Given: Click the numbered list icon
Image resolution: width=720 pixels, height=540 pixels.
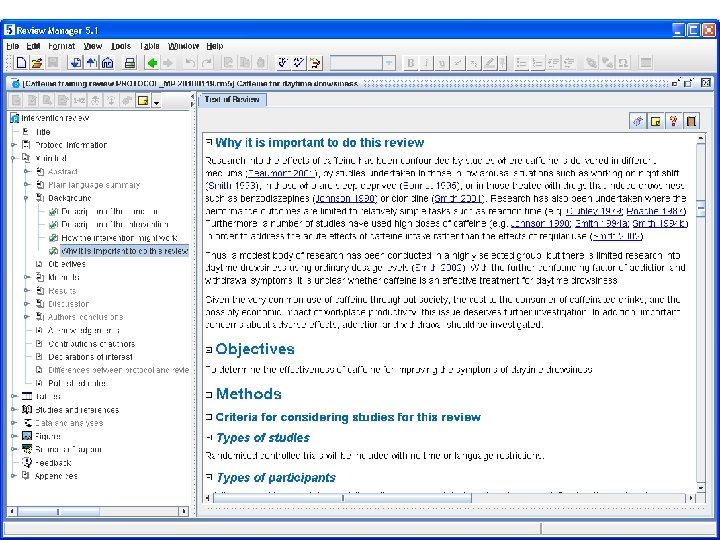Looking at the screenshot, I should click(x=537, y=63).
